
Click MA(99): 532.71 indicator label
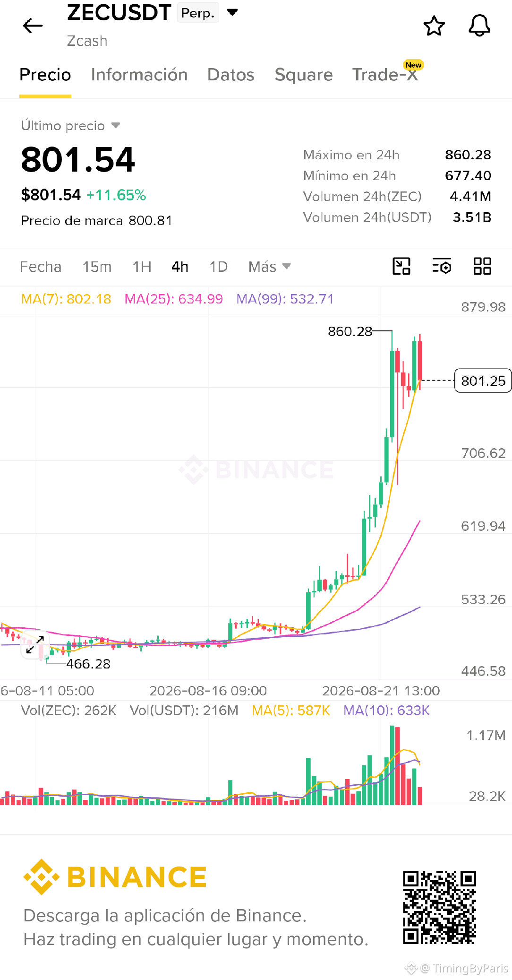(x=285, y=299)
